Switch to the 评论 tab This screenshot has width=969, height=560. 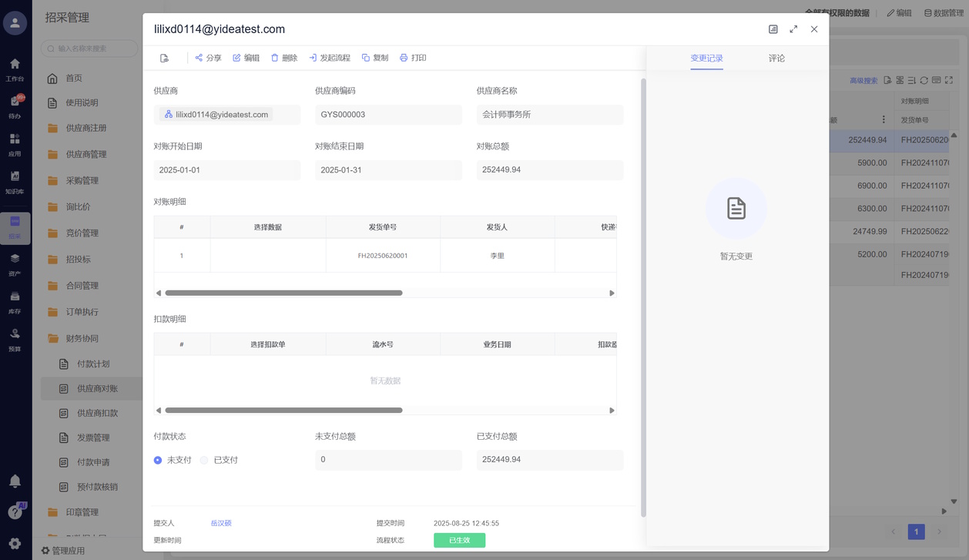click(776, 59)
